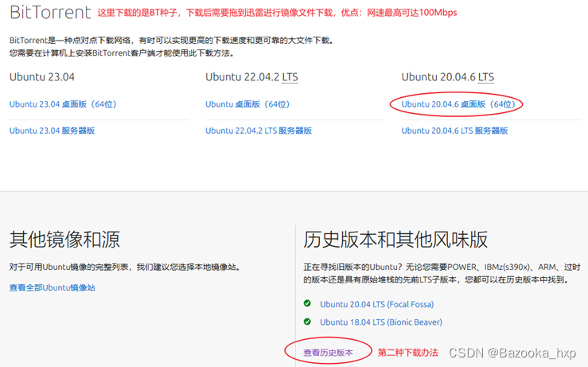Open Ubuntu 20.04.6 LTS 服务器版 link
The width and height of the screenshot is (588, 367).
[x=454, y=131]
